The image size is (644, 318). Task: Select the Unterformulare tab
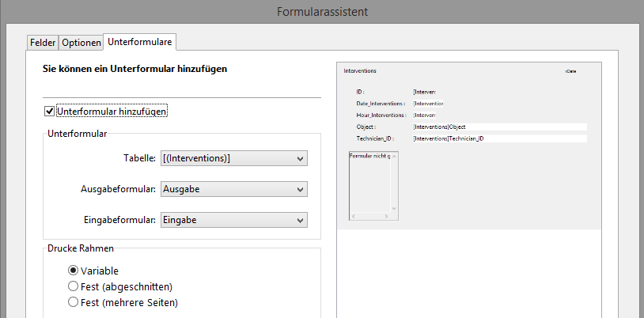pyautogui.click(x=140, y=40)
